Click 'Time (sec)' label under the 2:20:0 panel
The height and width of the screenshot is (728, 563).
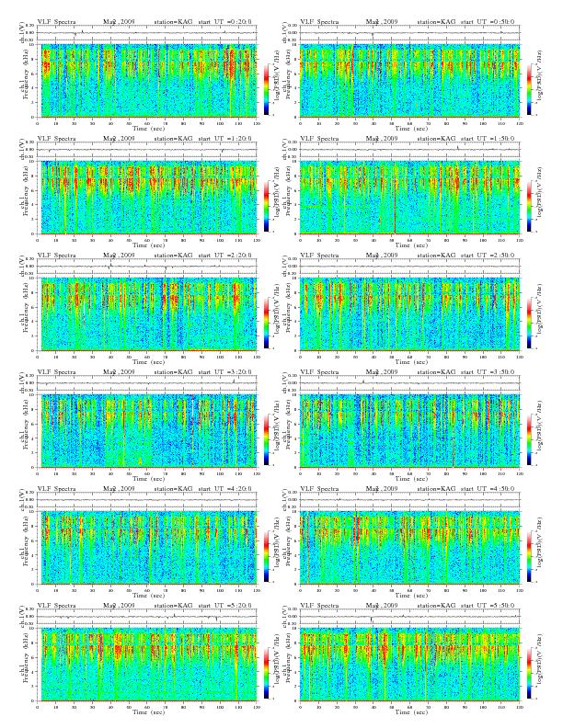149,361
